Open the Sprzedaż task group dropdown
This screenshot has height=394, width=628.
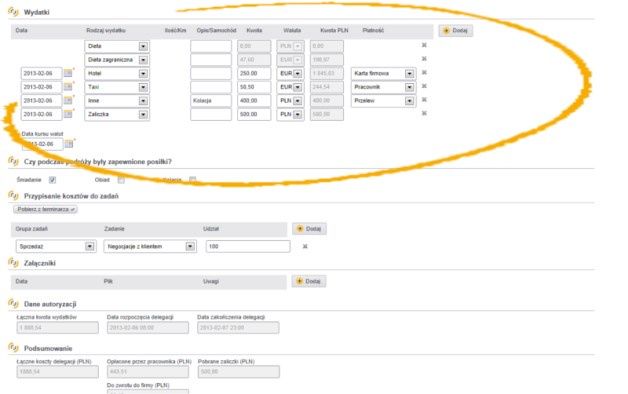(90, 246)
